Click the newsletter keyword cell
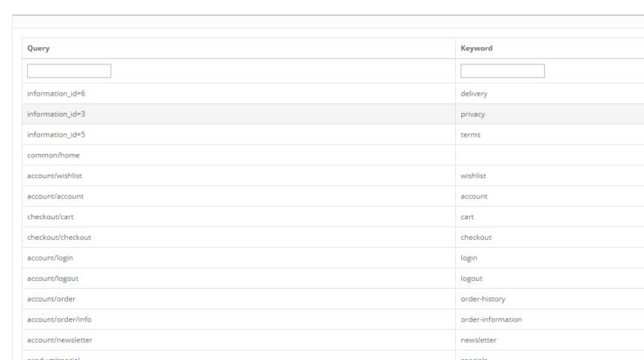Viewport: 644px width, 360px height. (549, 340)
